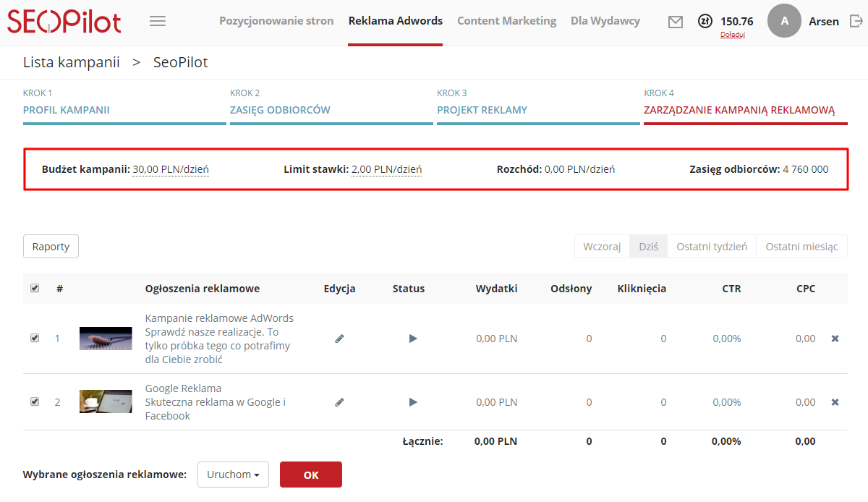Image resolution: width=868 pixels, height=502 pixels.
Task: Click the złoty balance coin icon
Action: click(x=705, y=22)
